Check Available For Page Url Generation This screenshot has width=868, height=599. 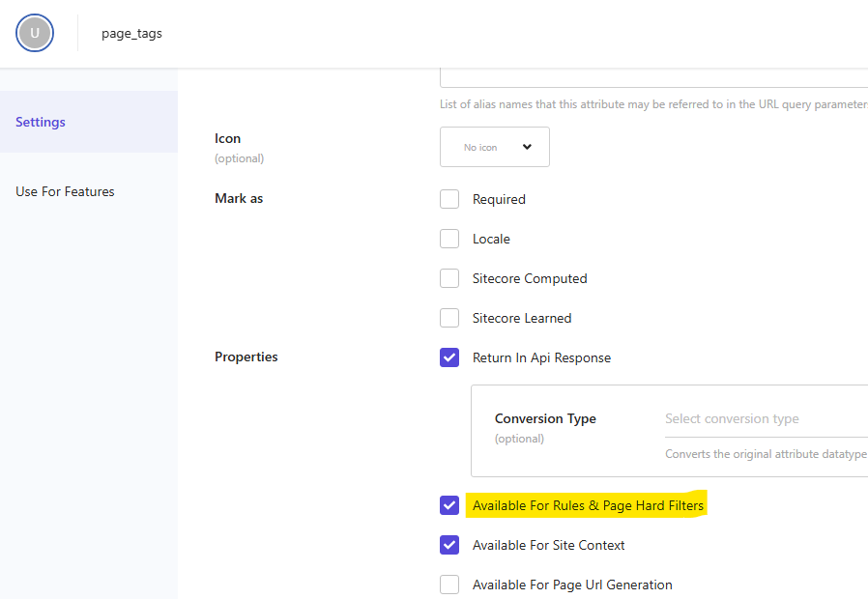[x=449, y=585]
